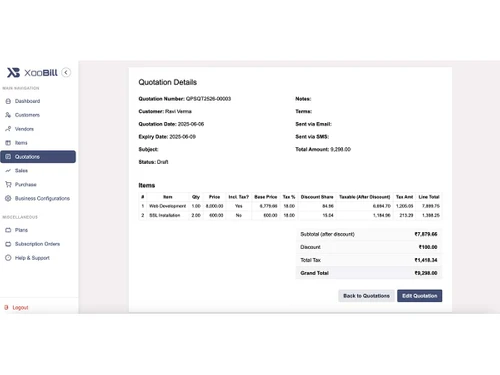Click the Plans icon in the sidebar
This screenshot has height=375, width=500.
click(8, 230)
